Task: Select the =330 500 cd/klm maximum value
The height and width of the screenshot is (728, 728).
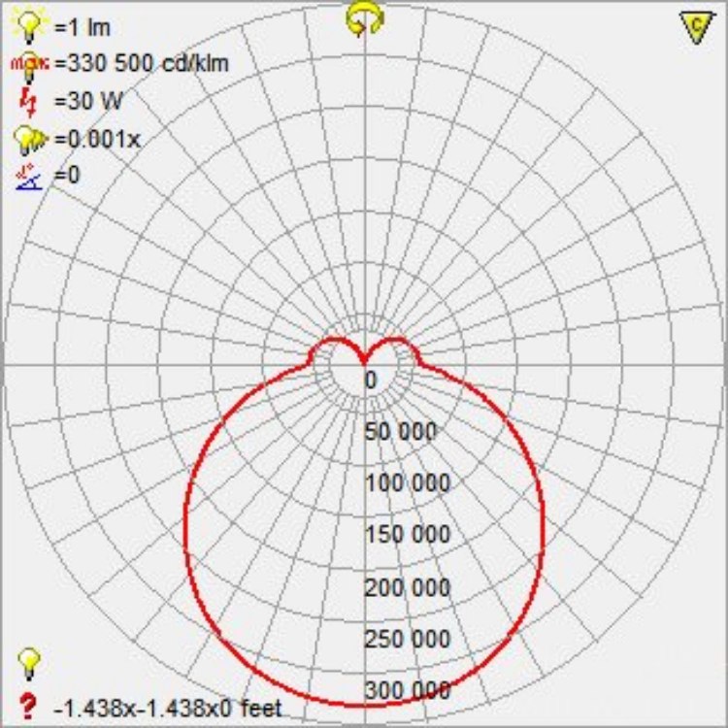Action: (143, 64)
